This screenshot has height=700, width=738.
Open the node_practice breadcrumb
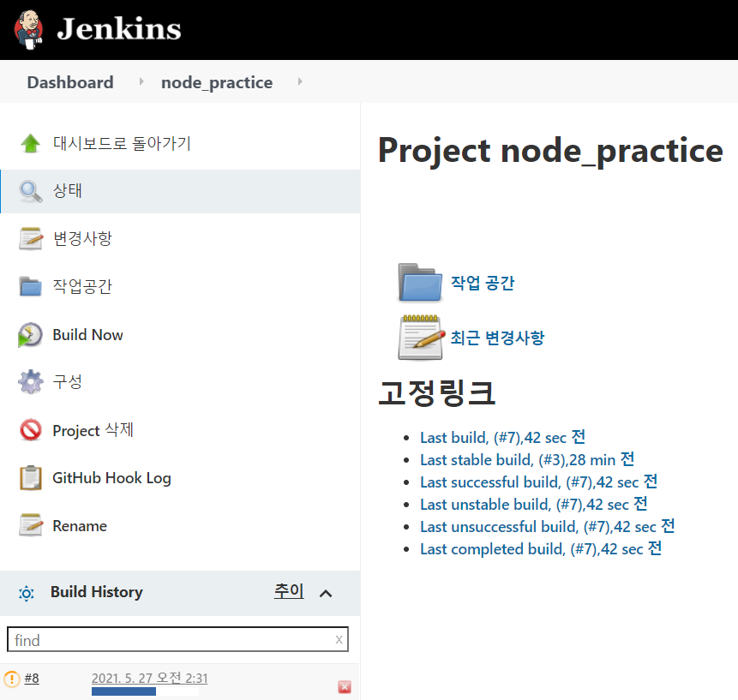click(217, 82)
